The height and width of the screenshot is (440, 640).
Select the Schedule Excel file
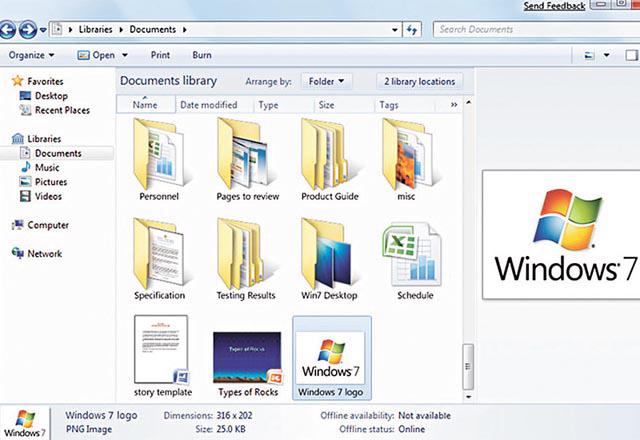click(413, 261)
